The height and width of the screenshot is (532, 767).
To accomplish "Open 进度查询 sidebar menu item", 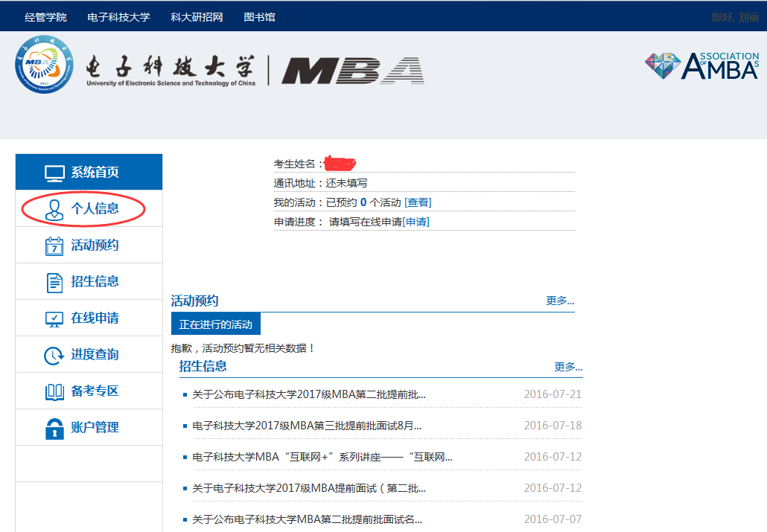I will click(x=89, y=354).
